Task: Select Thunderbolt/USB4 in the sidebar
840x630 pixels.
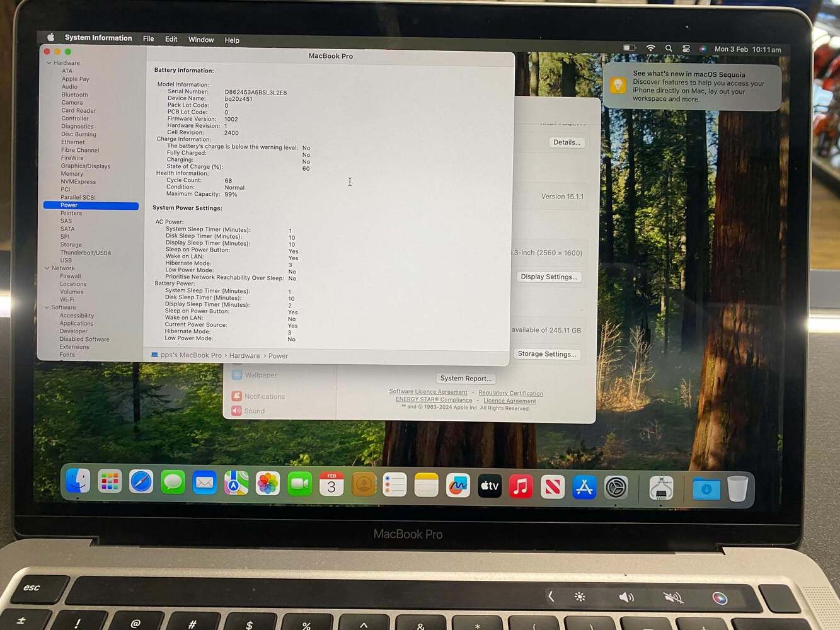Action: pos(86,253)
